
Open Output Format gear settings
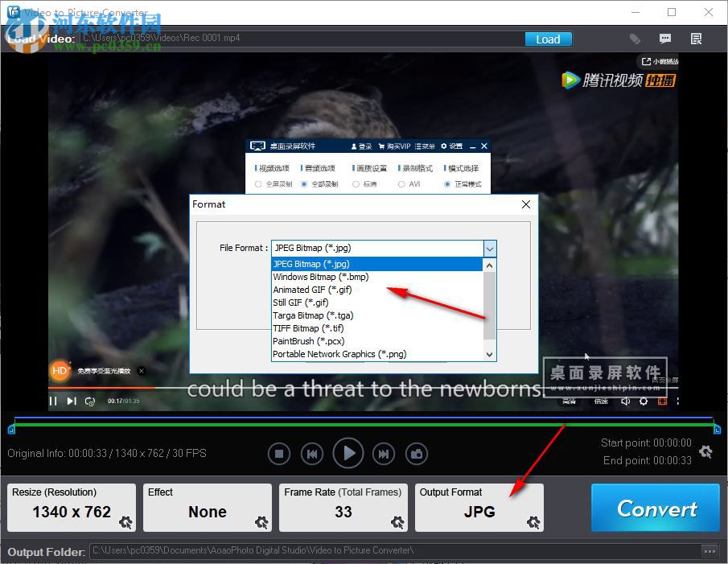coord(533,523)
